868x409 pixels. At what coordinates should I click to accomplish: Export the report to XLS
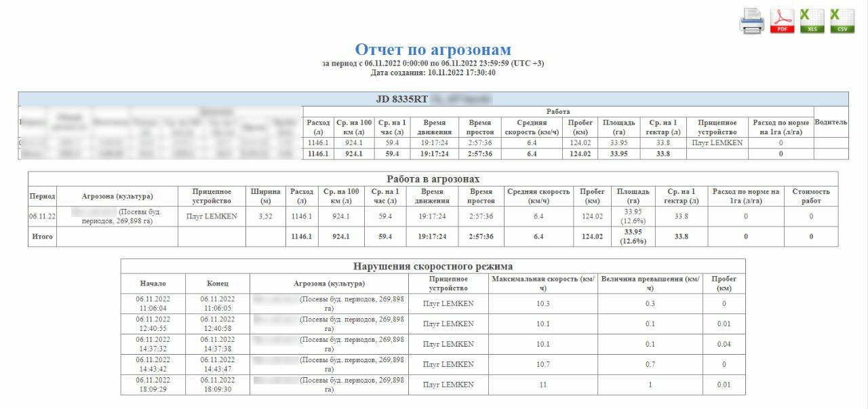point(812,21)
